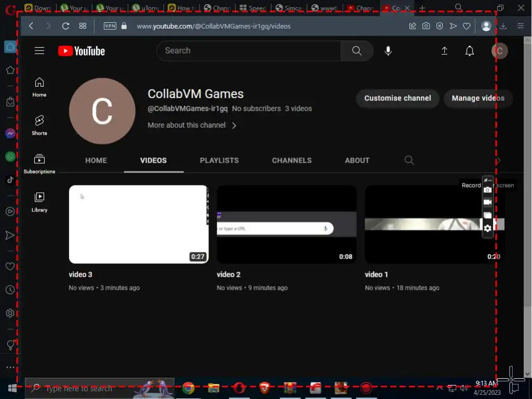Open Opera easy setup menu icon
532x399 pixels.
[x=521, y=26]
